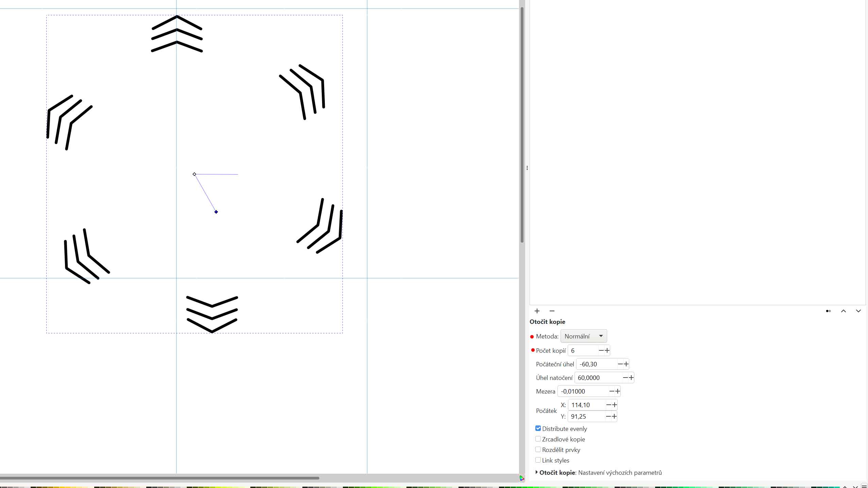Click the Mezera value field

click(582, 391)
